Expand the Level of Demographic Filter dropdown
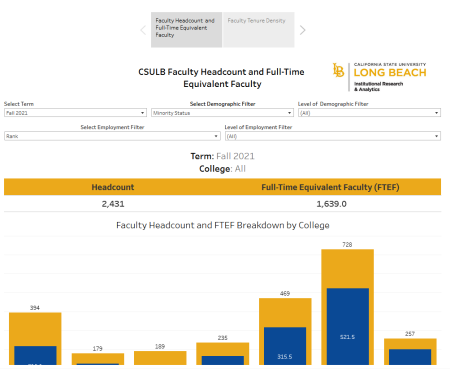The image size is (450, 369). (369, 113)
